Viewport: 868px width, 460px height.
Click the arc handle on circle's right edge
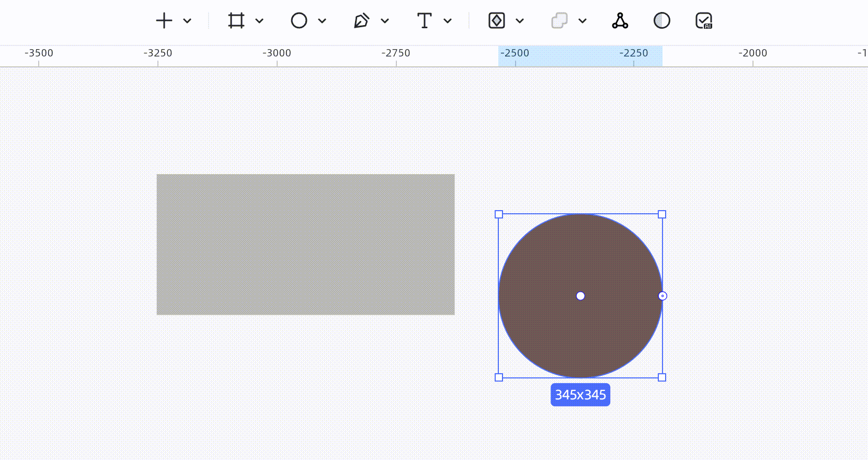663,296
